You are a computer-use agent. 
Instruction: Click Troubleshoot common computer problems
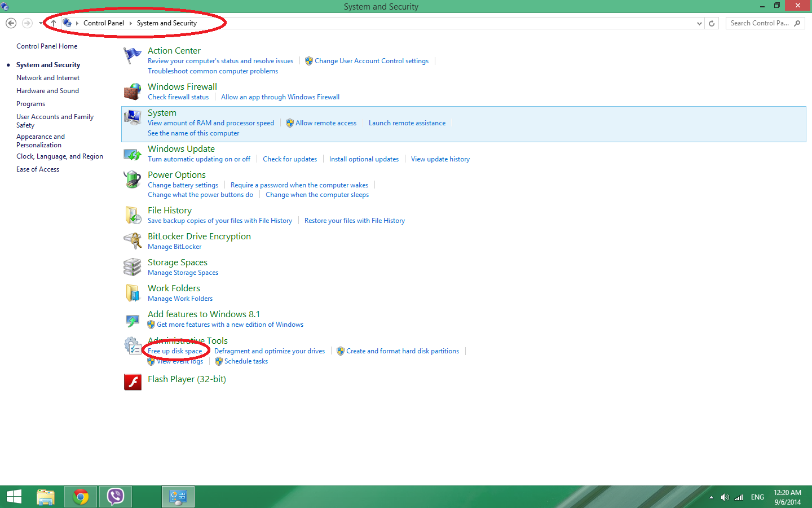tap(213, 71)
